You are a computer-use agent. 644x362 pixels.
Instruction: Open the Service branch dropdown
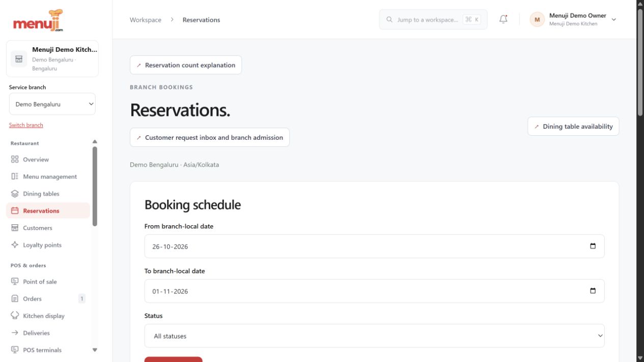click(52, 104)
